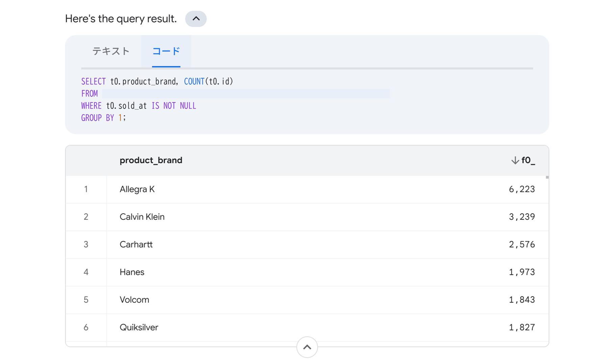Click row number 1 in table
This screenshot has width=608, height=364.
(x=86, y=189)
